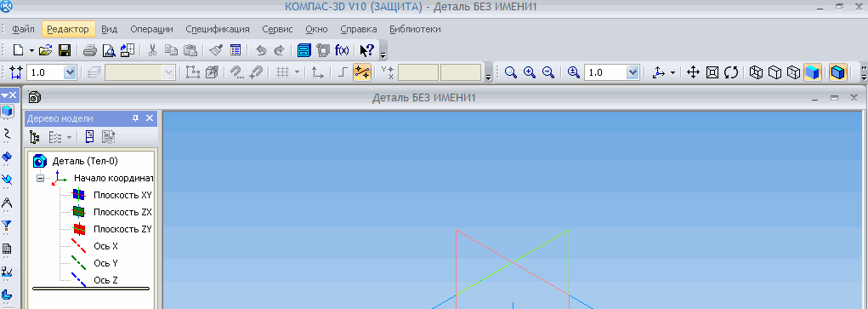The width and height of the screenshot is (868, 309).
Task: Print the document using the printer icon
Action: [90, 50]
